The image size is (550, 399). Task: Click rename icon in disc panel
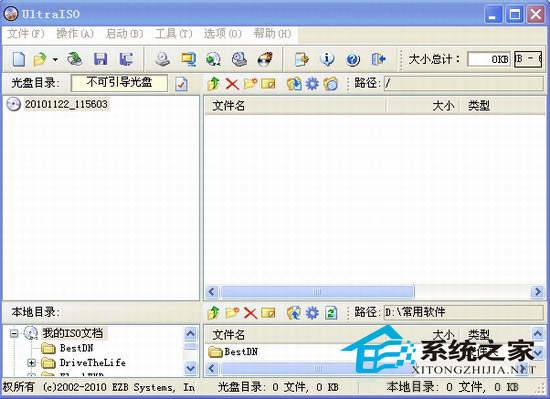tap(268, 84)
